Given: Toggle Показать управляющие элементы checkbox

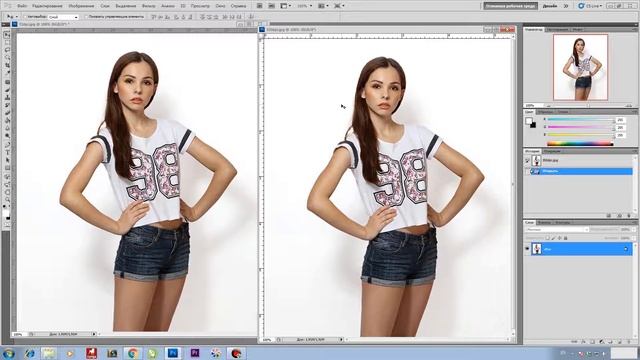Looking at the screenshot, I should click(86, 17).
